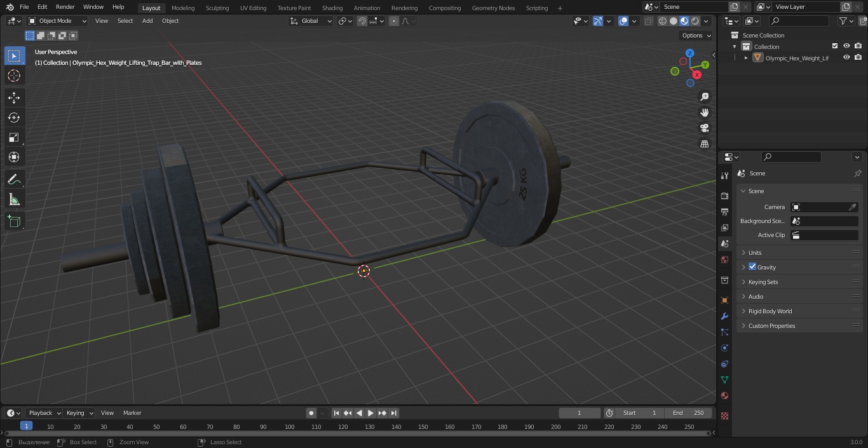Jump to the timeline end frame
This screenshot has width=868, height=448.
[394, 413]
